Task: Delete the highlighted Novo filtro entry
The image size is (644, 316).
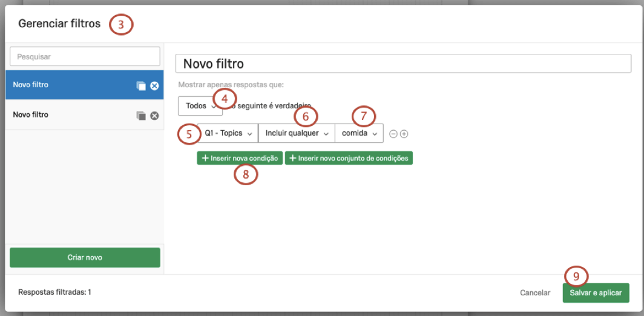Action: 154,86
